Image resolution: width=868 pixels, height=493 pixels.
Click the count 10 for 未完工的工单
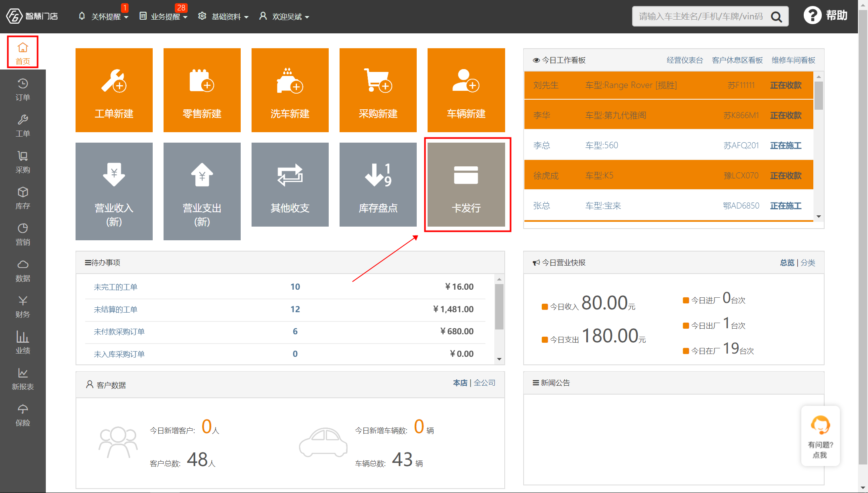(295, 287)
